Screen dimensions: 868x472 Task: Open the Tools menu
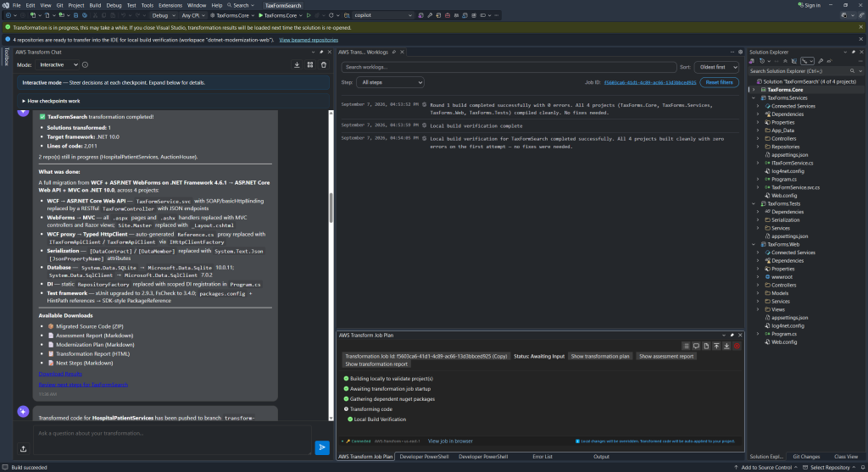(x=147, y=6)
